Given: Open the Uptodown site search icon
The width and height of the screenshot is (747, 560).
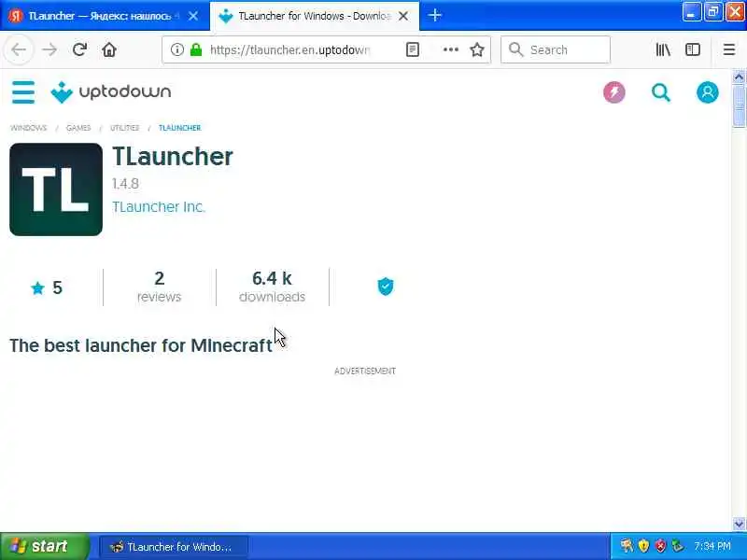Looking at the screenshot, I should point(661,92).
